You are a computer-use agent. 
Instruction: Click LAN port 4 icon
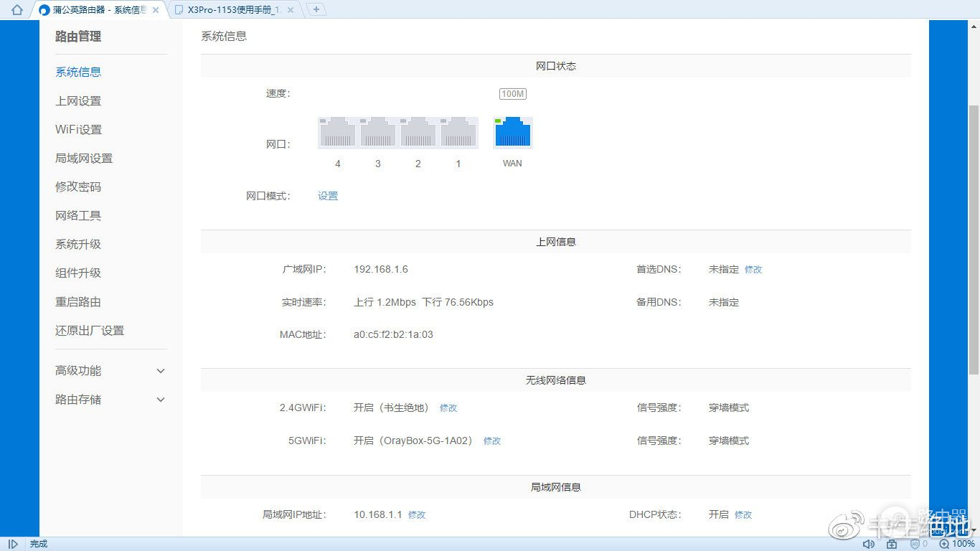coord(338,133)
